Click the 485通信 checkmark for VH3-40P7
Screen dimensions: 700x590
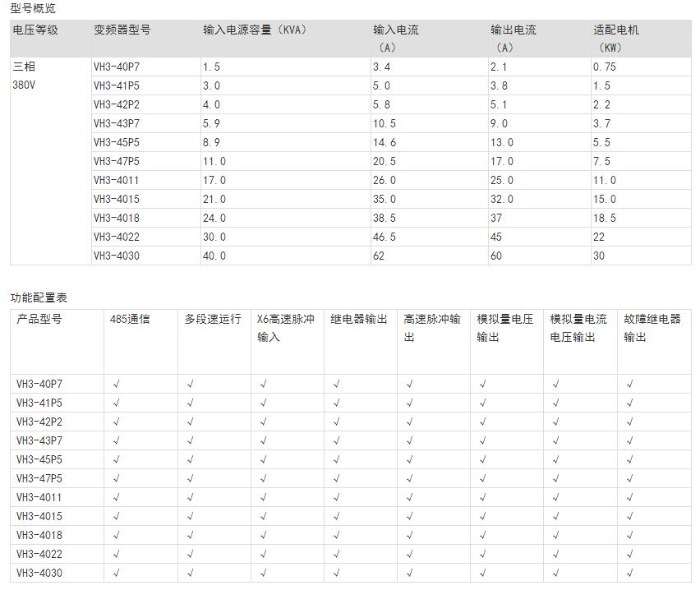117,384
